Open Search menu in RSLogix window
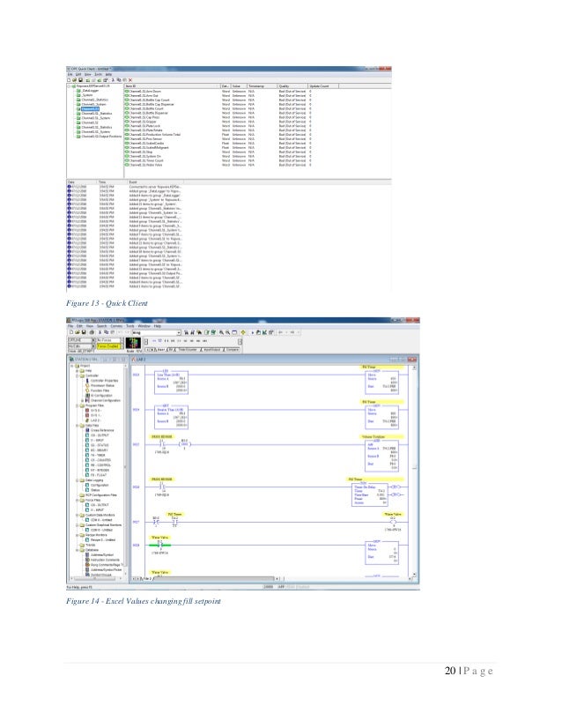562x728 pixels. [101, 326]
